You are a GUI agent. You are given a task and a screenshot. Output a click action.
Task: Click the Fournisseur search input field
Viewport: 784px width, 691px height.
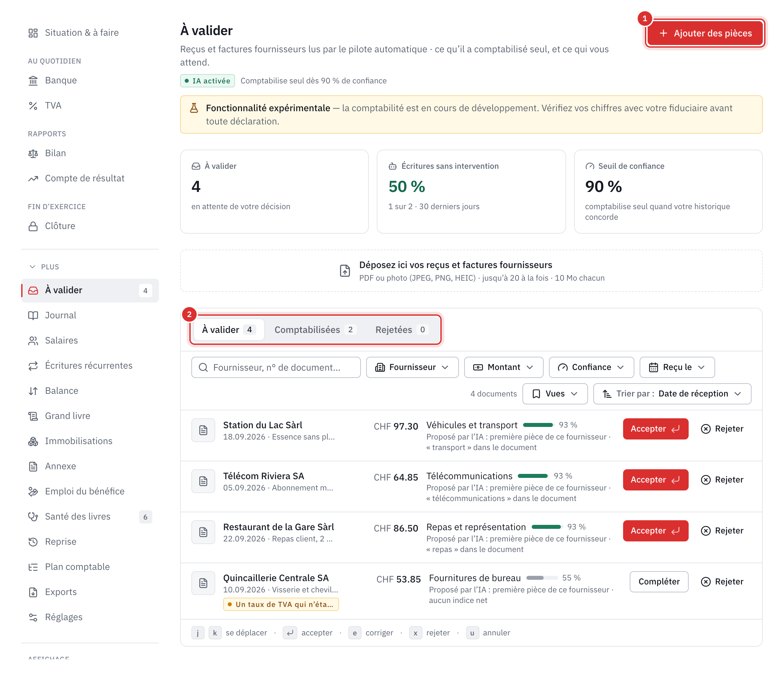click(x=276, y=367)
